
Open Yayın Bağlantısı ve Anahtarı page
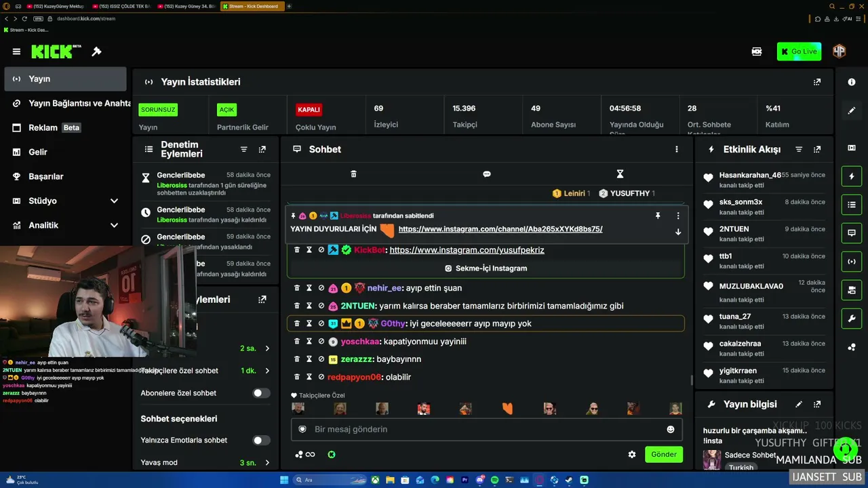click(x=65, y=103)
